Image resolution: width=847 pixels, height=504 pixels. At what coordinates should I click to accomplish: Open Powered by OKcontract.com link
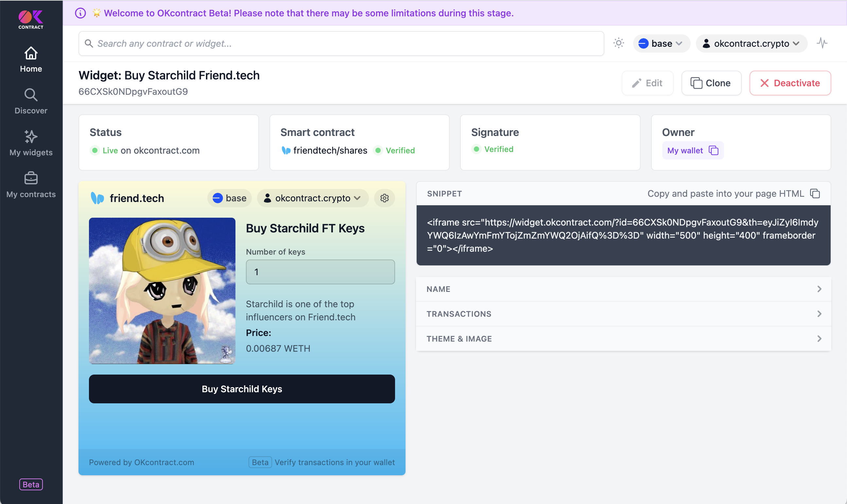tap(141, 462)
